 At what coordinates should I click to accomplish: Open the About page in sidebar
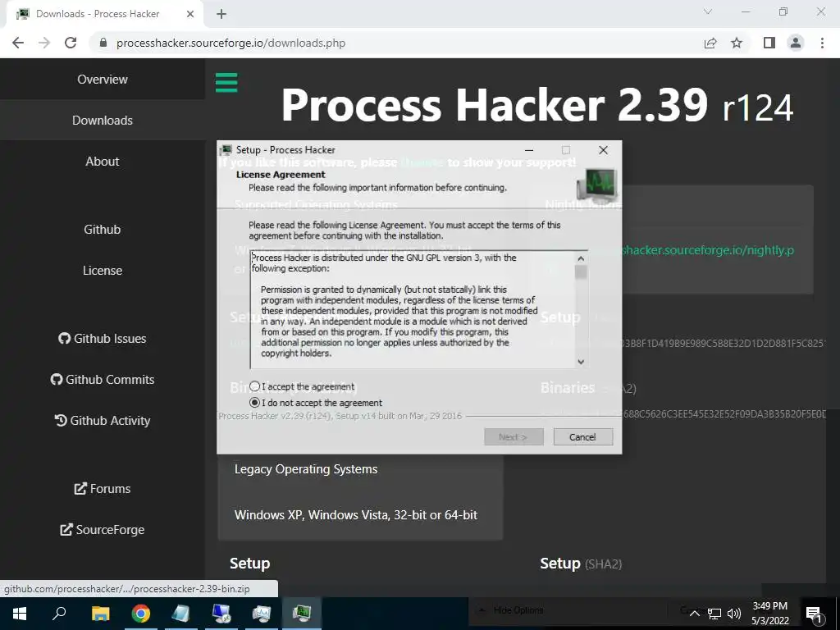click(103, 162)
